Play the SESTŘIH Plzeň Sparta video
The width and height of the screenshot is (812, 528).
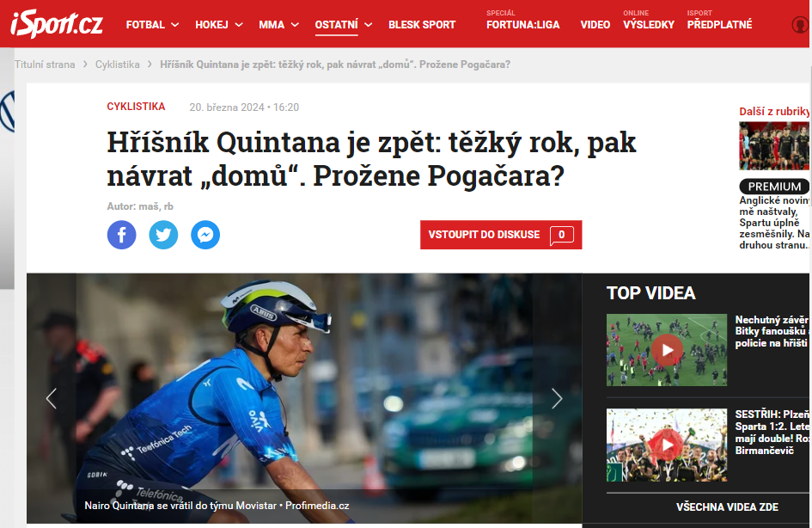667,445
